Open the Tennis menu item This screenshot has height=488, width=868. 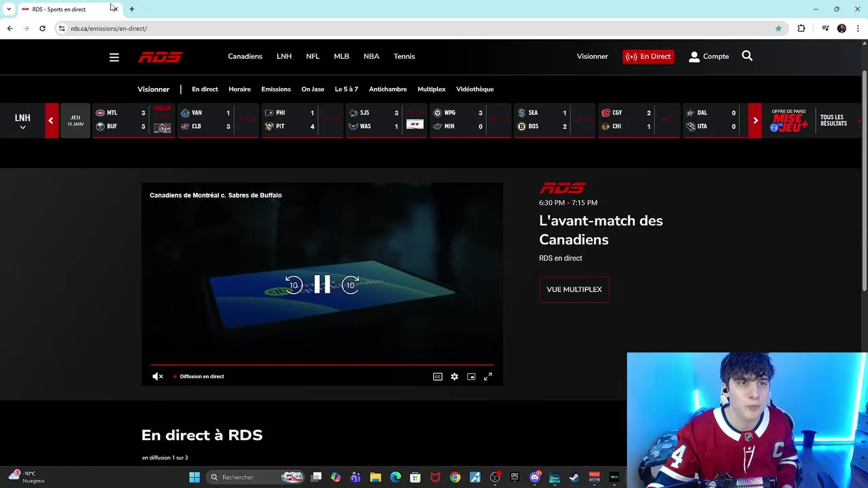click(x=404, y=57)
